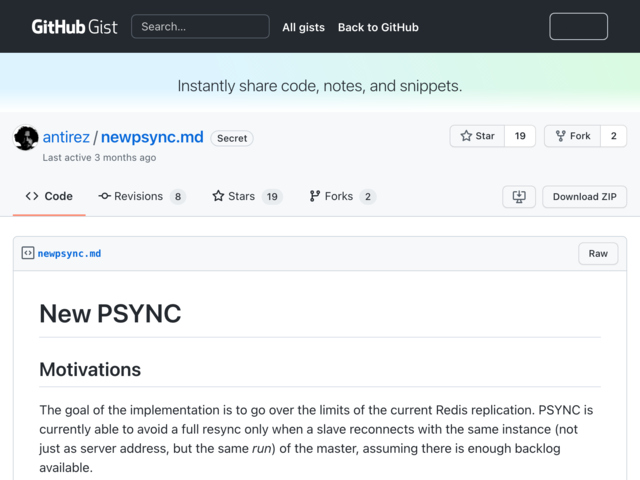Go Back to GitHub
This screenshot has width=640, height=480.
[x=378, y=27]
